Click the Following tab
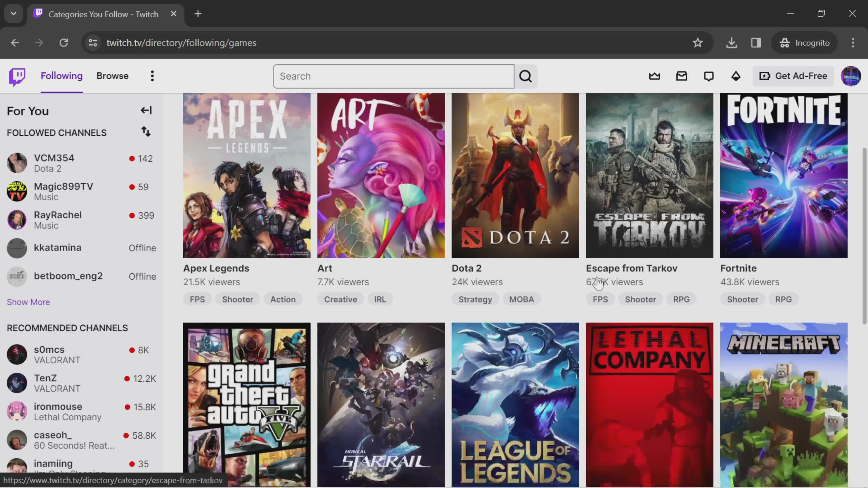868x488 pixels. click(61, 76)
